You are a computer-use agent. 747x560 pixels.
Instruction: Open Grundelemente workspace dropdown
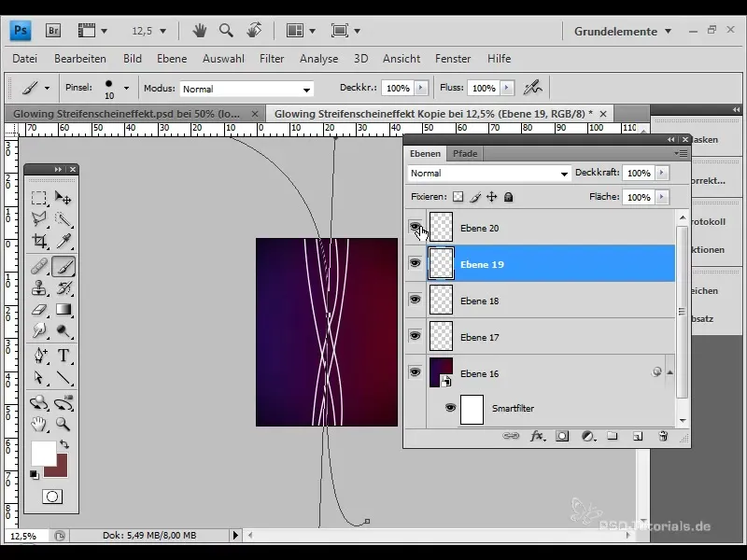coord(623,32)
